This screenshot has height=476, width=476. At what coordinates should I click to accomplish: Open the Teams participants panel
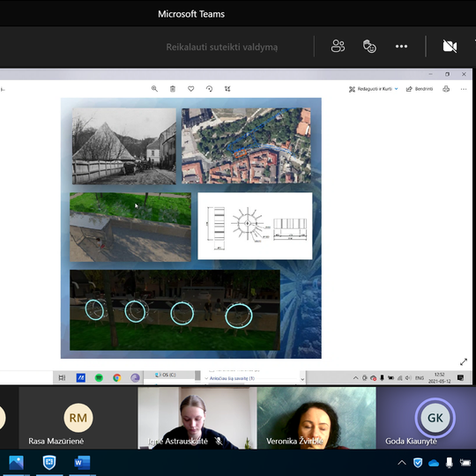pyautogui.click(x=338, y=47)
